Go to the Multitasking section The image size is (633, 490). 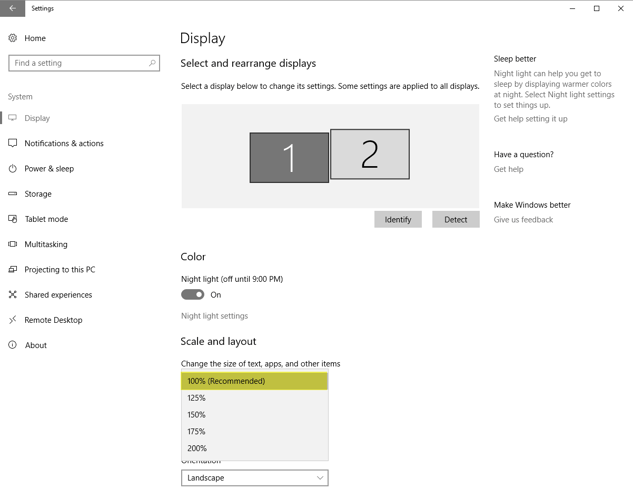point(46,244)
